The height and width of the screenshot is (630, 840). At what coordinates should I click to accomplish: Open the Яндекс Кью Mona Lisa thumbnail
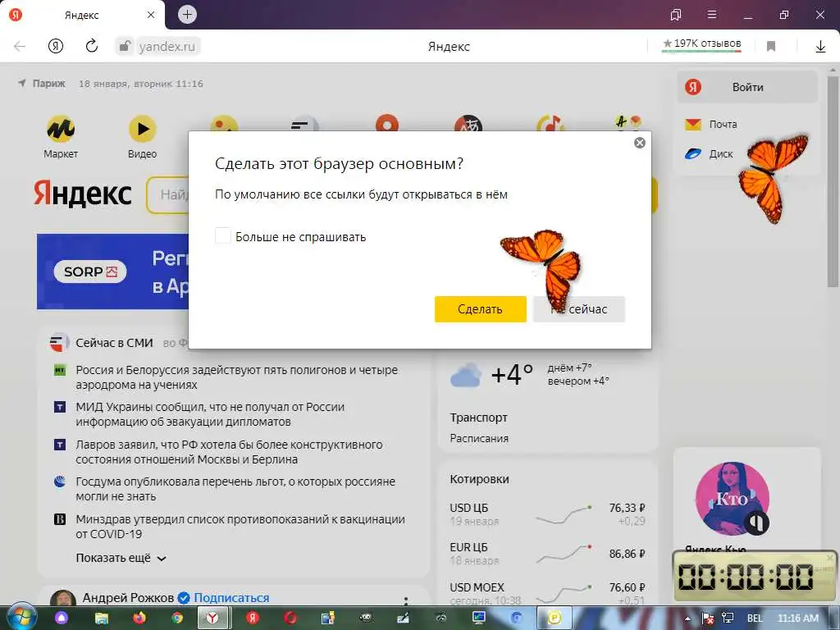click(x=733, y=499)
